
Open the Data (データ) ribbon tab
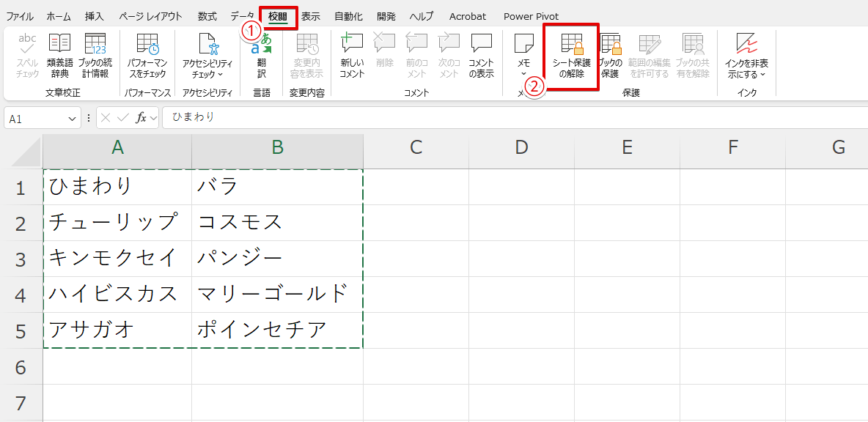242,16
